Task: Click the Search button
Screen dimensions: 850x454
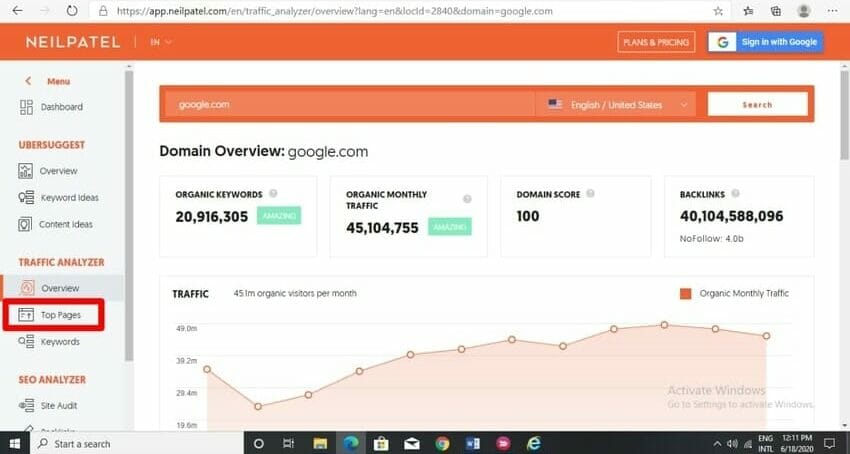Action: point(757,104)
